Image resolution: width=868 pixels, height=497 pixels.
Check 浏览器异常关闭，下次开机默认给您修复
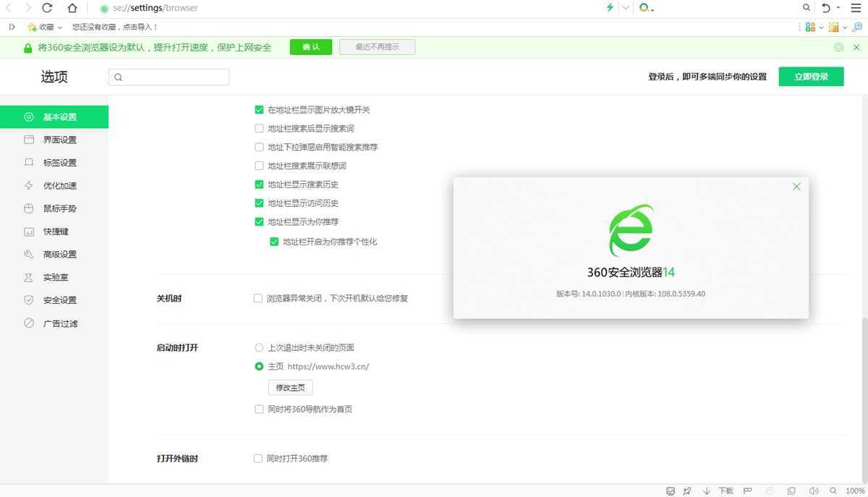tap(258, 298)
